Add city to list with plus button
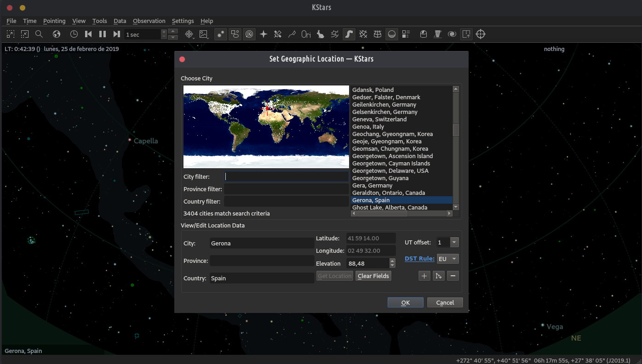The height and width of the screenshot is (364, 642). tap(424, 276)
